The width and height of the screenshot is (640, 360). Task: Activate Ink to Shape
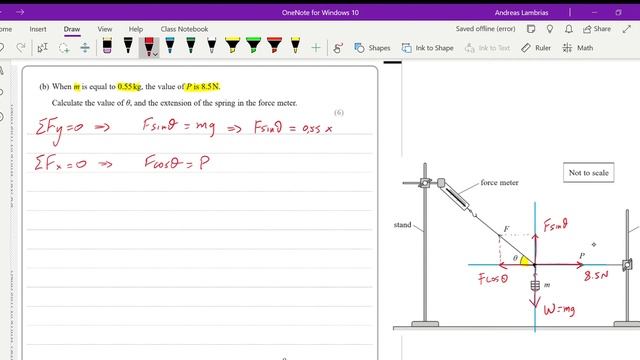tap(427, 48)
